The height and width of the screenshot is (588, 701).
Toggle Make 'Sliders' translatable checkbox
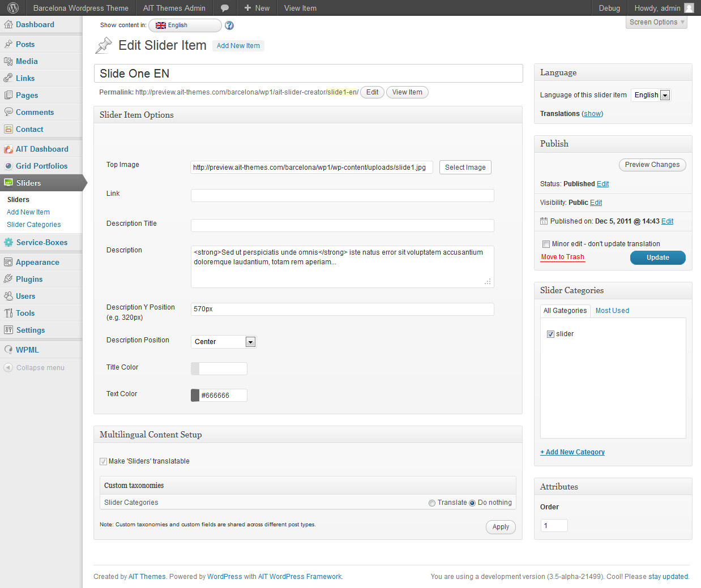(103, 461)
